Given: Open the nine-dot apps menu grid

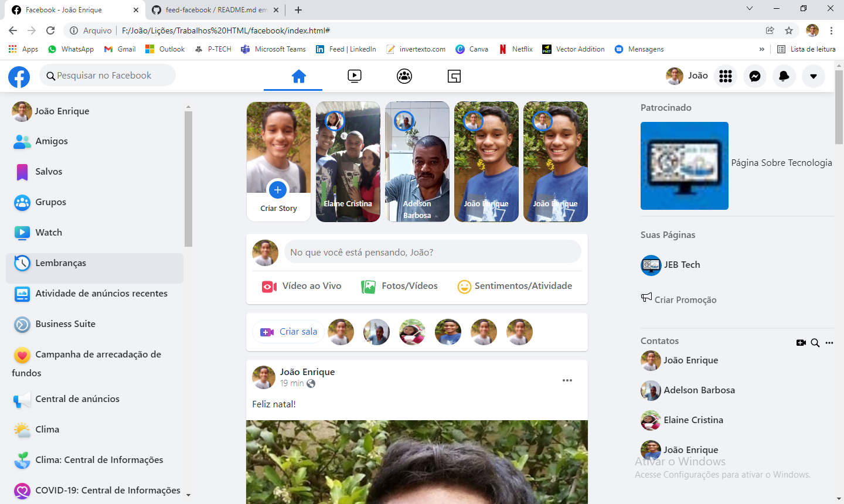Looking at the screenshot, I should click(726, 76).
